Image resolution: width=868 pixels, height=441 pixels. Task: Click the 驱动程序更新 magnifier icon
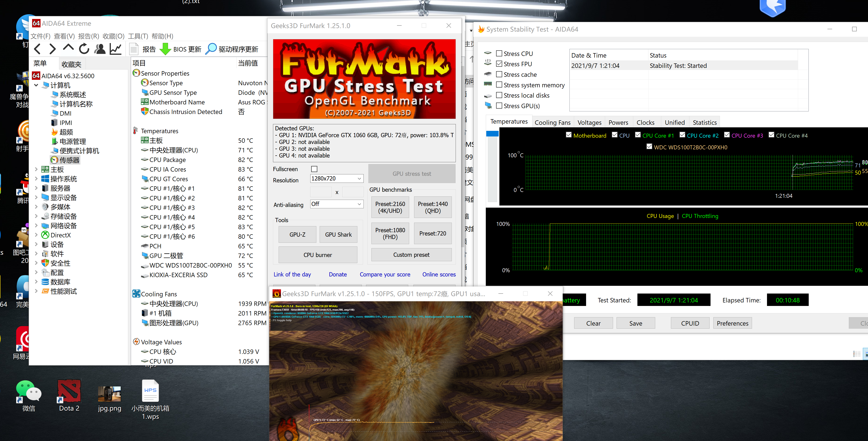(211, 49)
